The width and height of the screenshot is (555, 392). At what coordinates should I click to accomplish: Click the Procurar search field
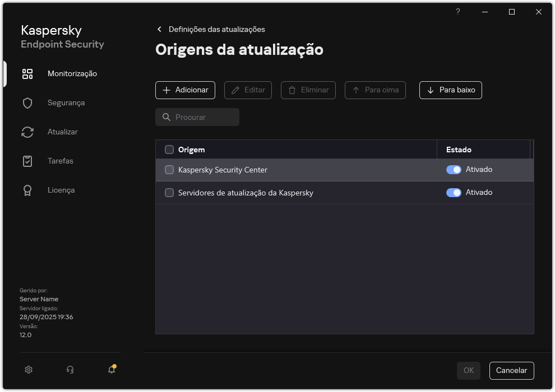pyautogui.click(x=197, y=117)
